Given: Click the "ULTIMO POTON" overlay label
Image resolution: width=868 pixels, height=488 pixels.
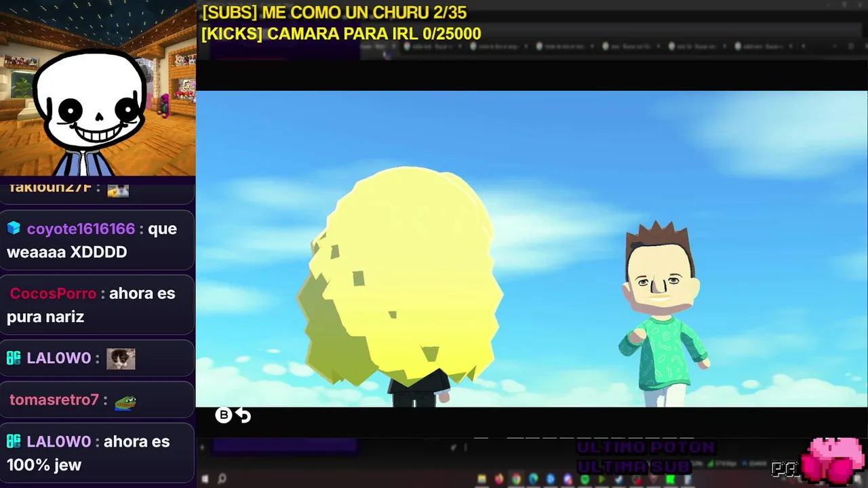Looking at the screenshot, I should pyautogui.click(x=646, y=447).
